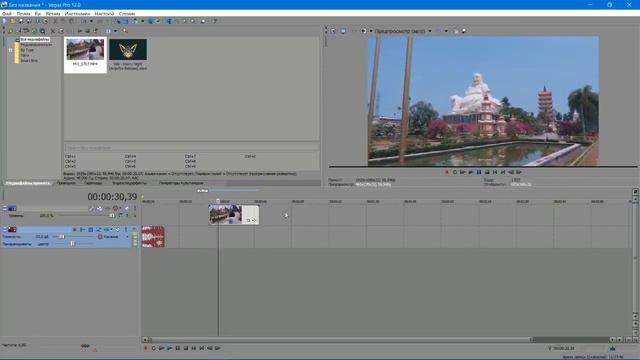Arm audio track for recording
Image resolution: width=640 pixels, height=360 pixels.
pos(75,229)
